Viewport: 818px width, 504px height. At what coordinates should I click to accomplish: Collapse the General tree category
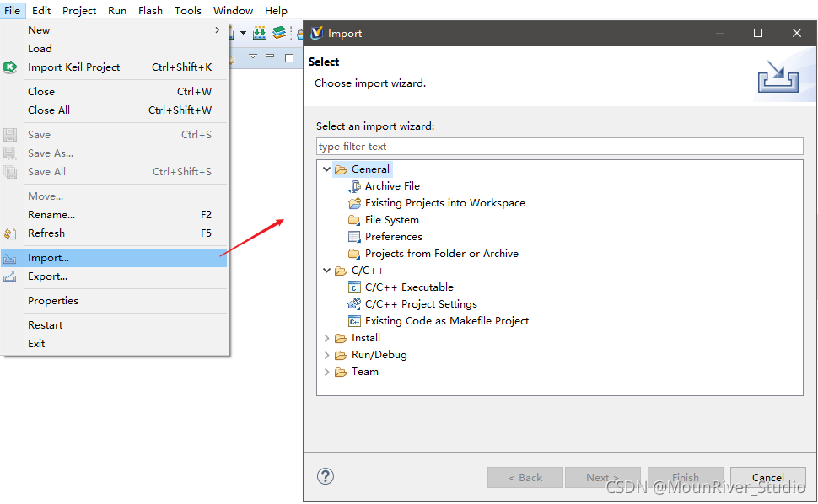coord(326,169)
